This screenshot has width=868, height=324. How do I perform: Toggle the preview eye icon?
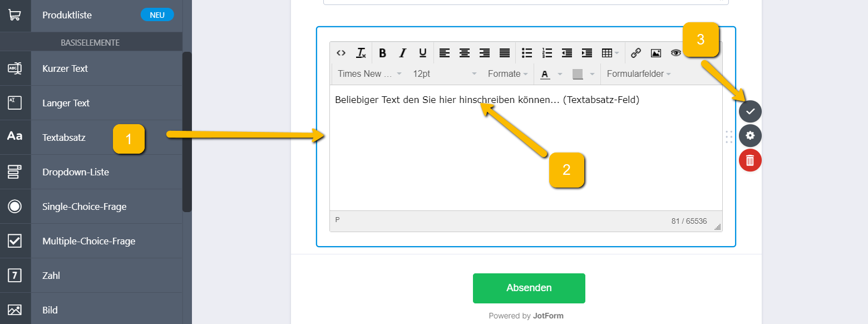(x=675, y=53)
